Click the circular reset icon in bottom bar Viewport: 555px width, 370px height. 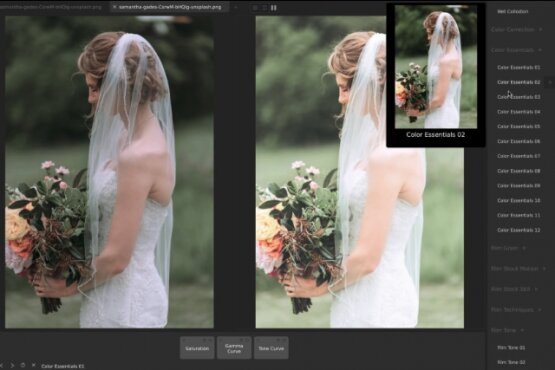pyautogui.click(x=23, y=365)
